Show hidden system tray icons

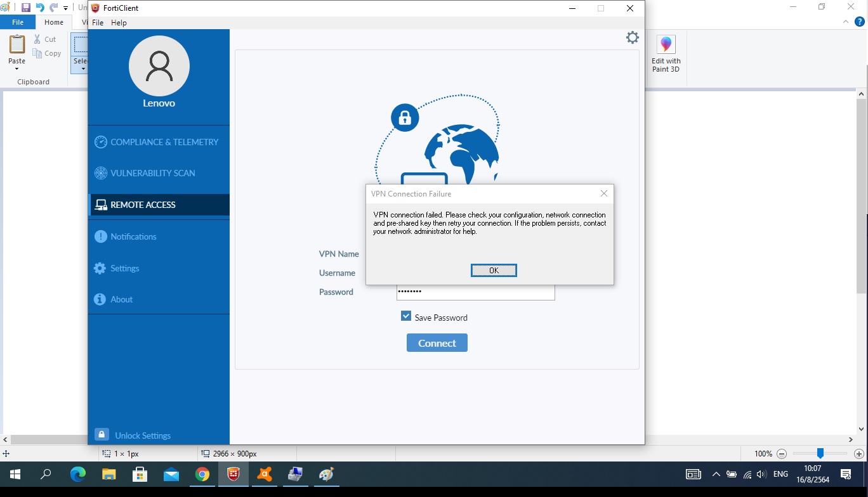point(716,474)
